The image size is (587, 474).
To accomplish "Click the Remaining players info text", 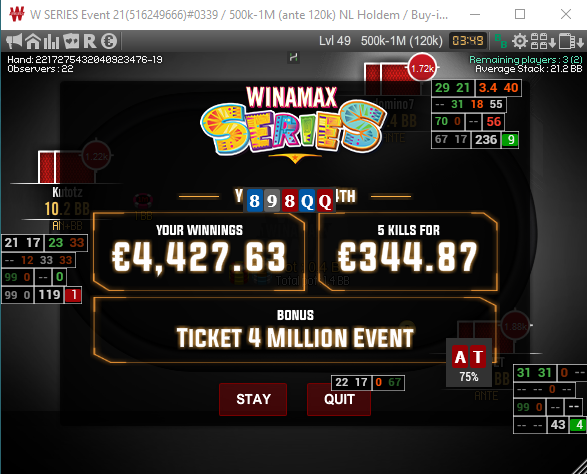I will (526, 60).
